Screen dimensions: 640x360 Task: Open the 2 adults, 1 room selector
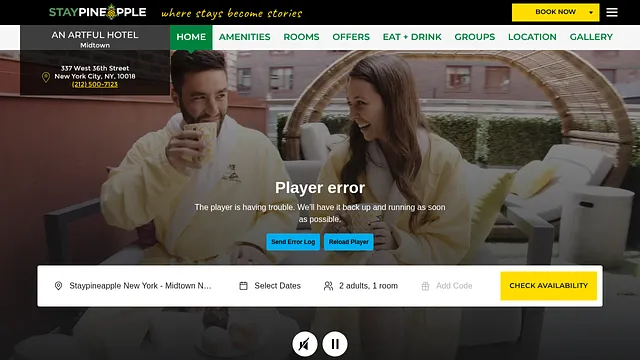point(361,286)
